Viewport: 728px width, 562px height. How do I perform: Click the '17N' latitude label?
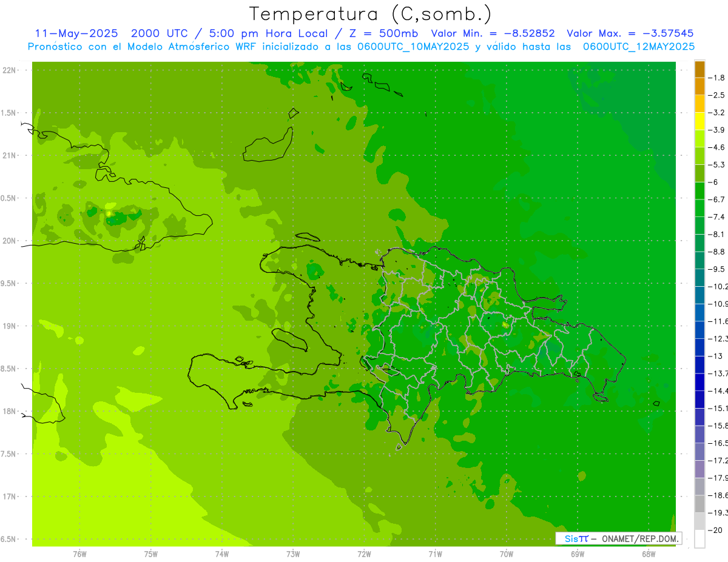(10, 497)
